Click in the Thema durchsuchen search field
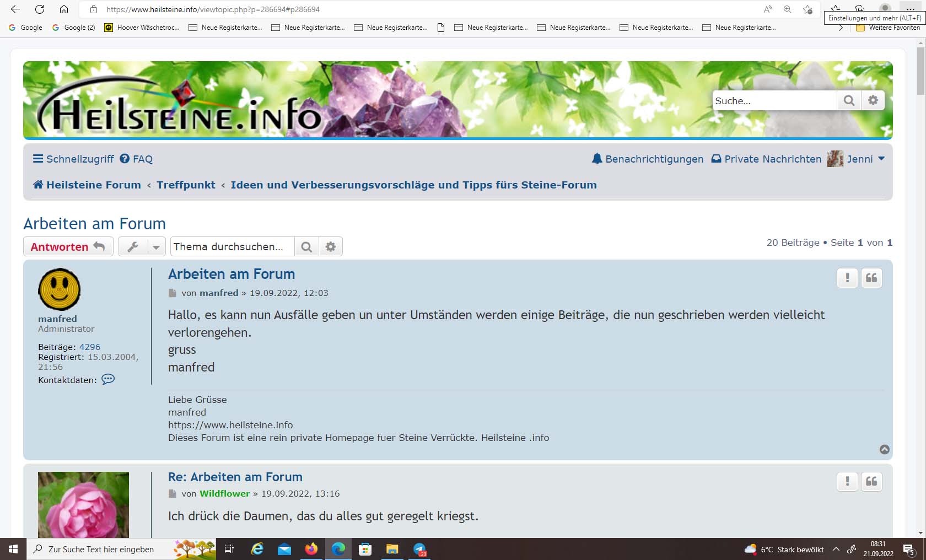The width and height of the screenshot is (926, 560). coord(232,246)
